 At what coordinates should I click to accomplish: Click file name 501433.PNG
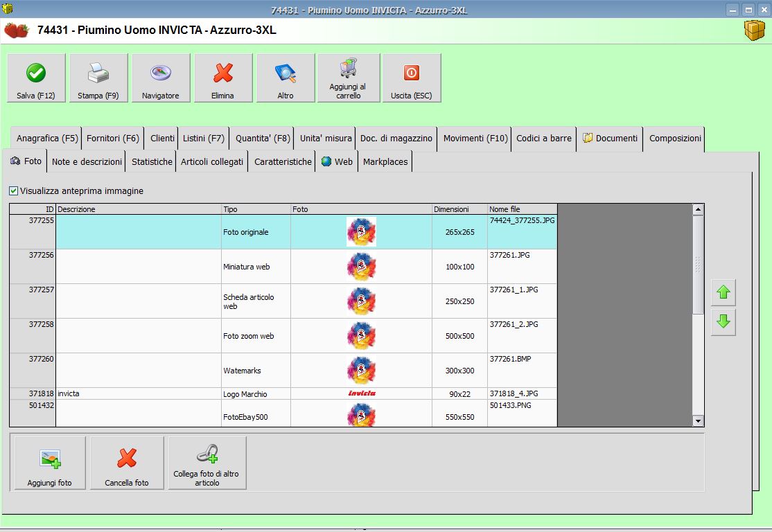[510, 405]
